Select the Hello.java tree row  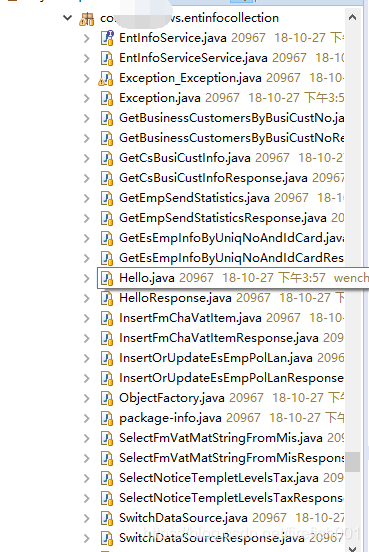[x=233, y=278]
